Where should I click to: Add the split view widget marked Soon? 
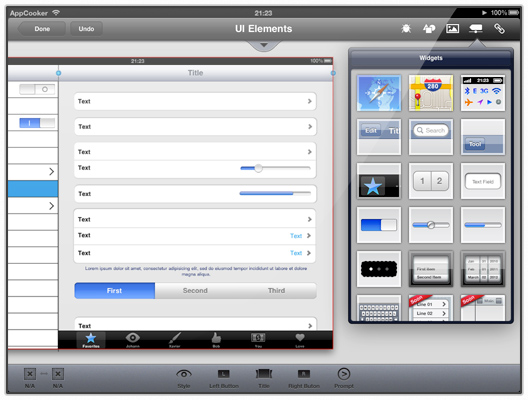coord(483,308)
